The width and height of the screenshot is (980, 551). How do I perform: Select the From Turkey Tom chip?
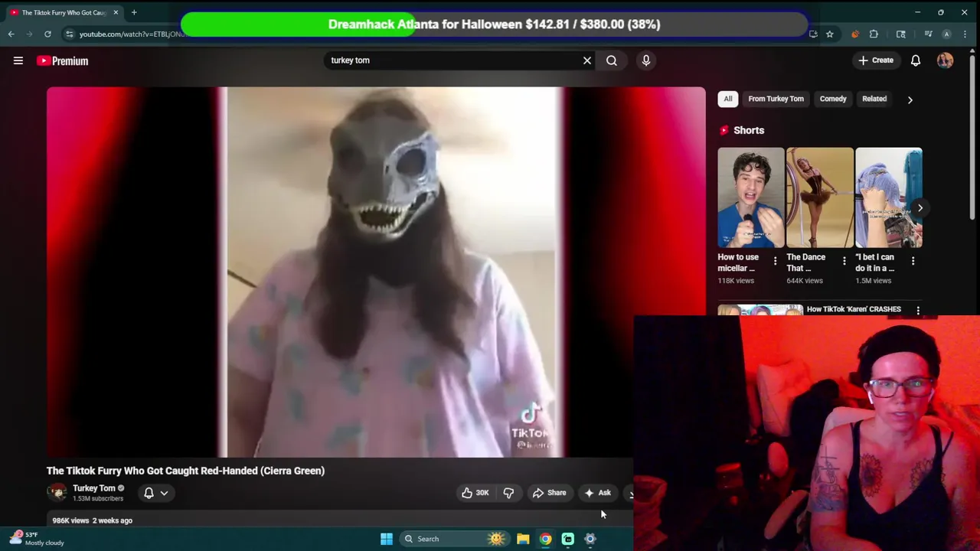[776, 99]
